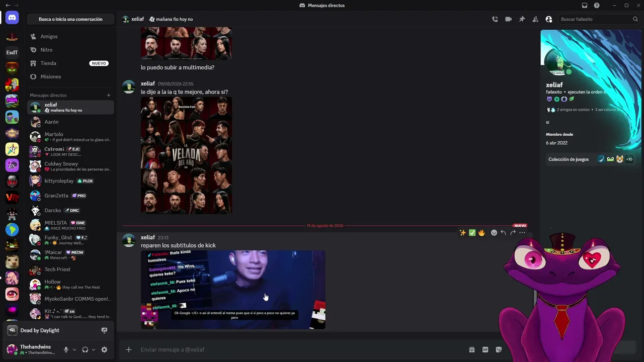Open the help icon in title bar
This screenshot has width=644, height=362.
597,6
